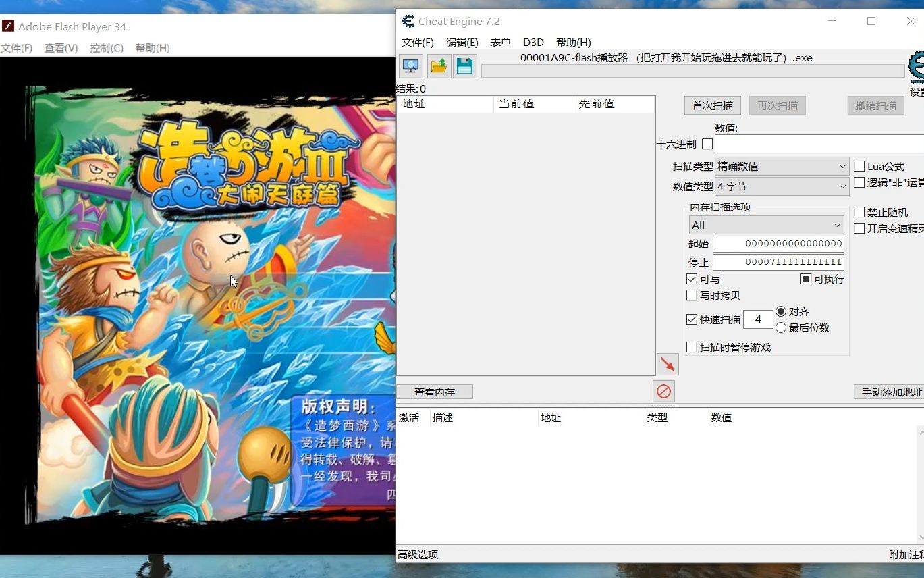The height and width of the screenshot is (578, 924).
Task: Enable the 写时拷贝 checkbox
Action: [692, 295]
